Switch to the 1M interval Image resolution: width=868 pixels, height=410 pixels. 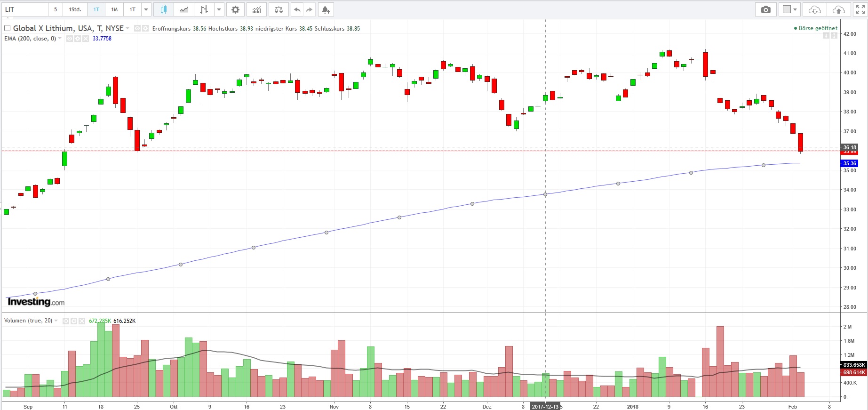pyautogui.click(x=114, y=9)
